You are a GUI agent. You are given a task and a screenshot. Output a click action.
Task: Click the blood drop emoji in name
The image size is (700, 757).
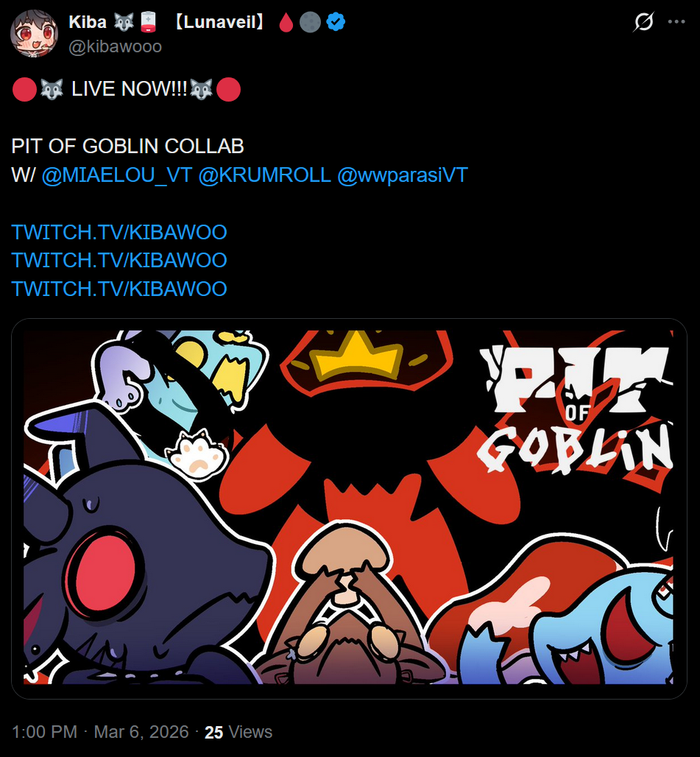pos(286,22)
